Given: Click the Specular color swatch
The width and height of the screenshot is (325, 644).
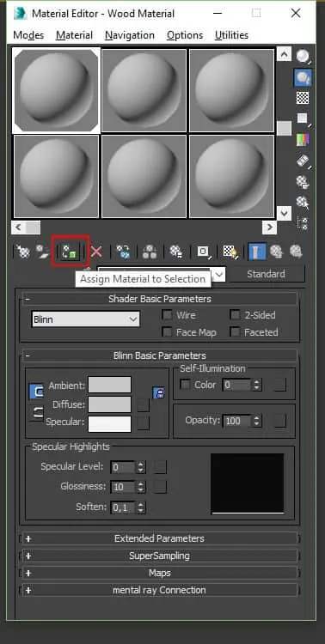Looking at the screenshot, I should pyautogui.click(x=110, y=424).
